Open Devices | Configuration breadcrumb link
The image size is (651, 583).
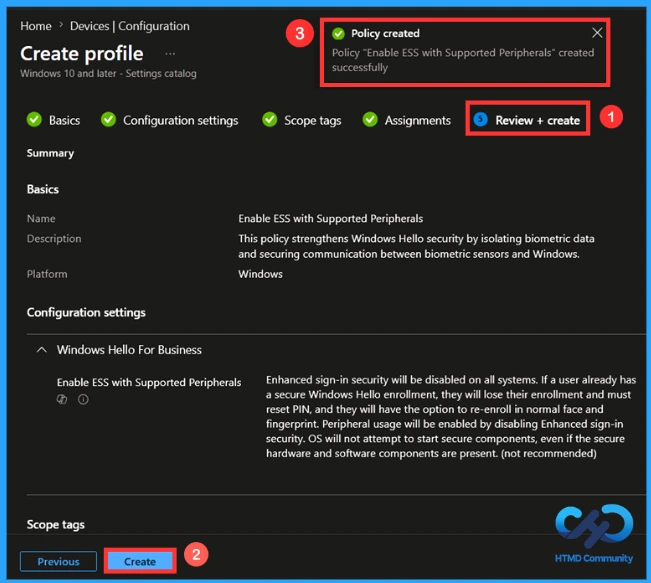click(x=130, y=26)
